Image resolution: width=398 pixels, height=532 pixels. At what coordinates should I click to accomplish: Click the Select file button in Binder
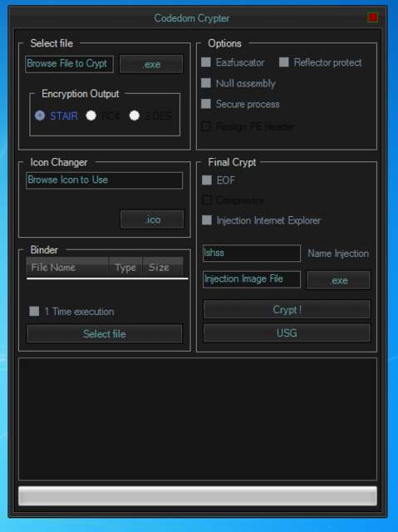click(105, 334)
